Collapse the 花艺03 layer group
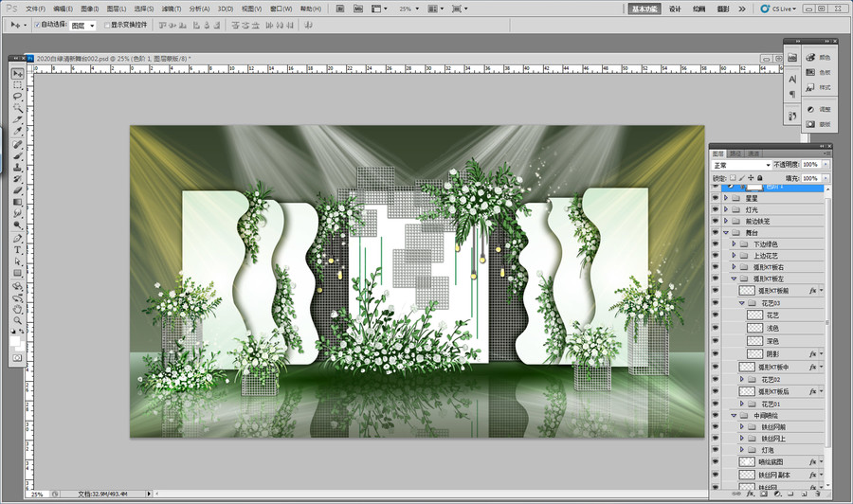 pyautogui.click(x=741, y=303)
